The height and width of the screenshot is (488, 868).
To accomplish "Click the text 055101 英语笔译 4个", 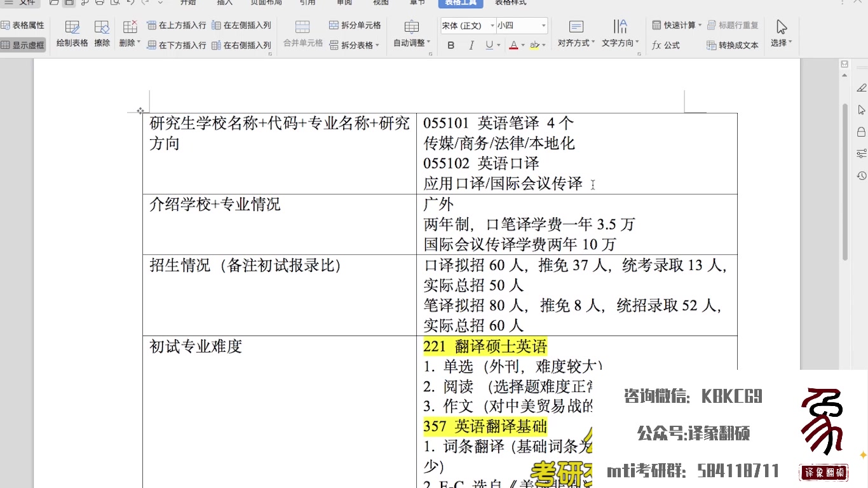I will coord(499,123).
